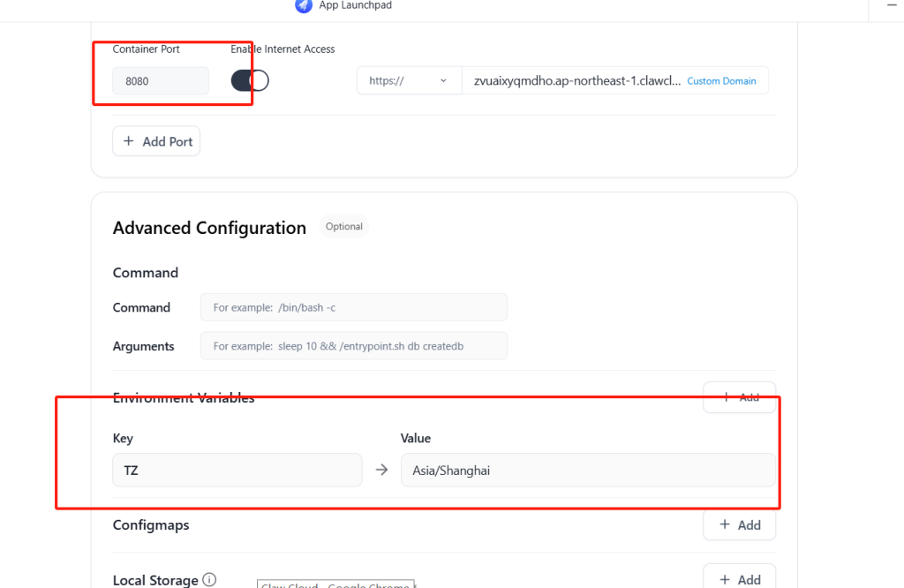
Task: Select the Asia/Shanghai value field
Action: pyautogui.click(x=587, y=471)
